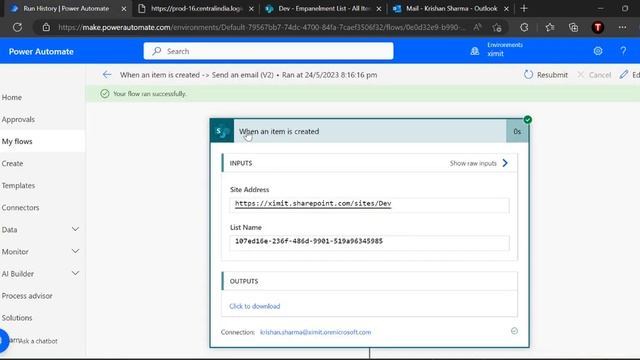Click the green success checkmark on the trigger card
Image resolution: width=640 pixels, height=360 pixels.
pos(528,120)
